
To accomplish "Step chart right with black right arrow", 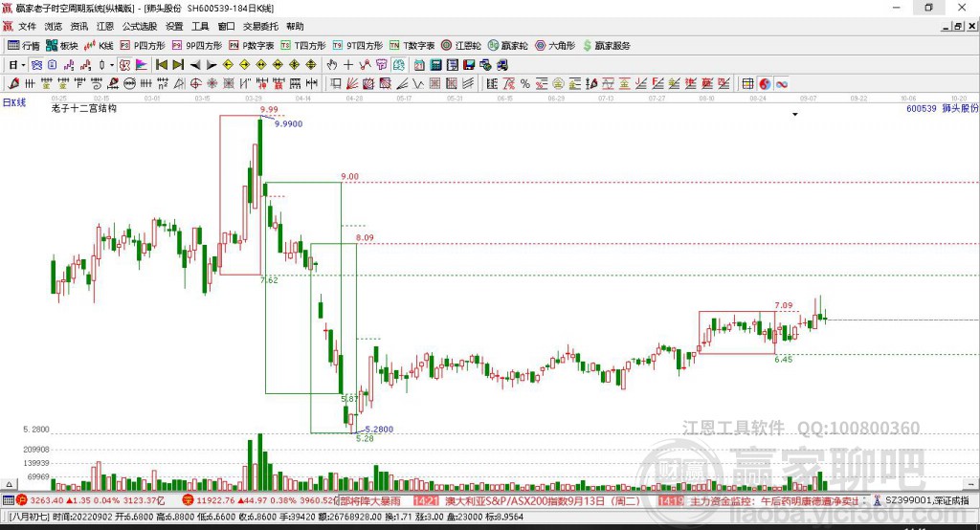I will coord(212,65).
